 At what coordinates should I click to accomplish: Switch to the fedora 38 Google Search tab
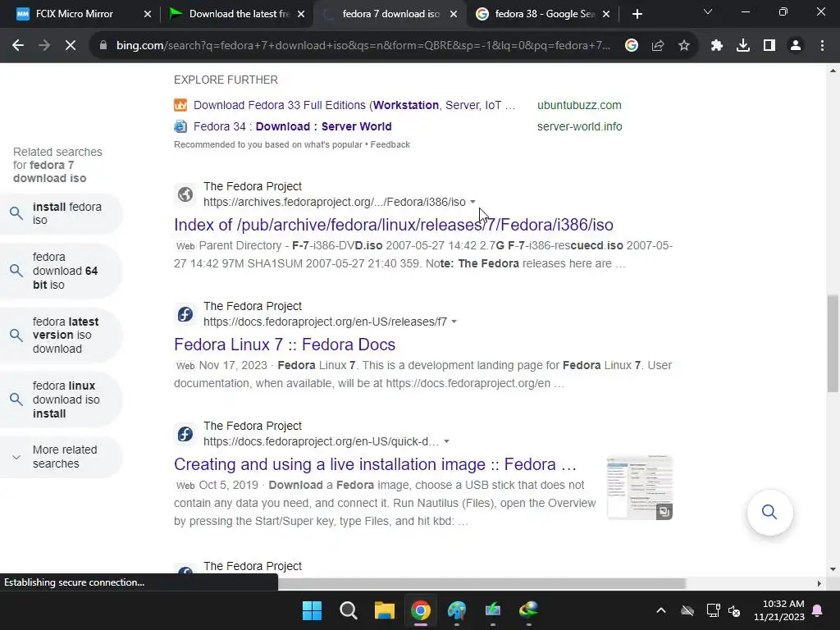click(x=545, y=14)
